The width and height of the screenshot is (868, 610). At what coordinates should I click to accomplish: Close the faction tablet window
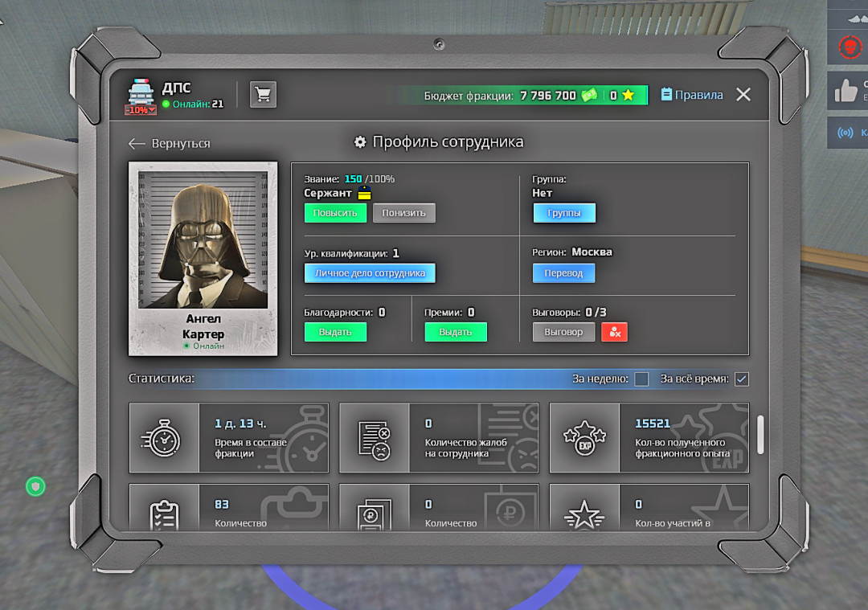click(x=743, y=95)
